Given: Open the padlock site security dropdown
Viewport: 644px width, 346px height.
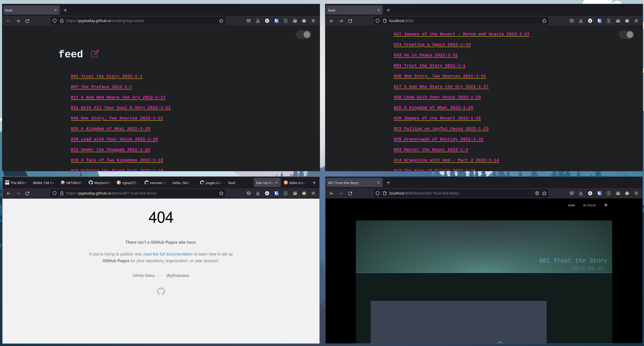Looking at the screenshot, I should coord(61,21).
